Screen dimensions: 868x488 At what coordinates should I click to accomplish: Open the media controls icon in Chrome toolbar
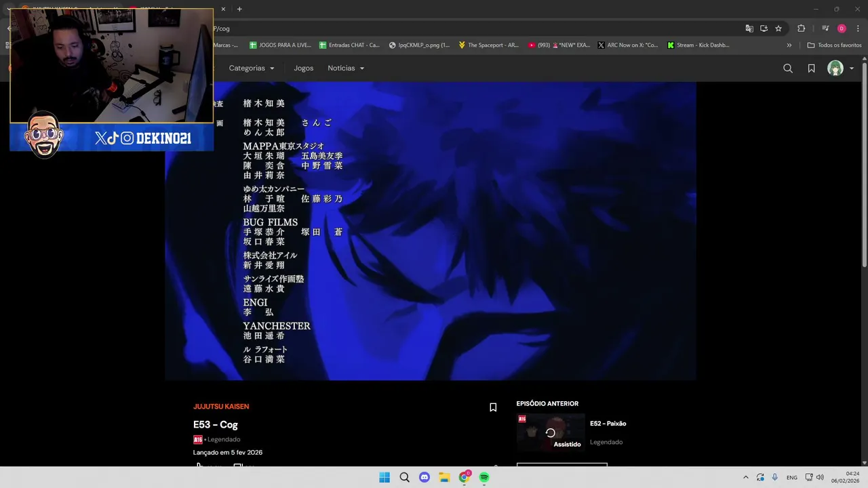coord(825,28)
